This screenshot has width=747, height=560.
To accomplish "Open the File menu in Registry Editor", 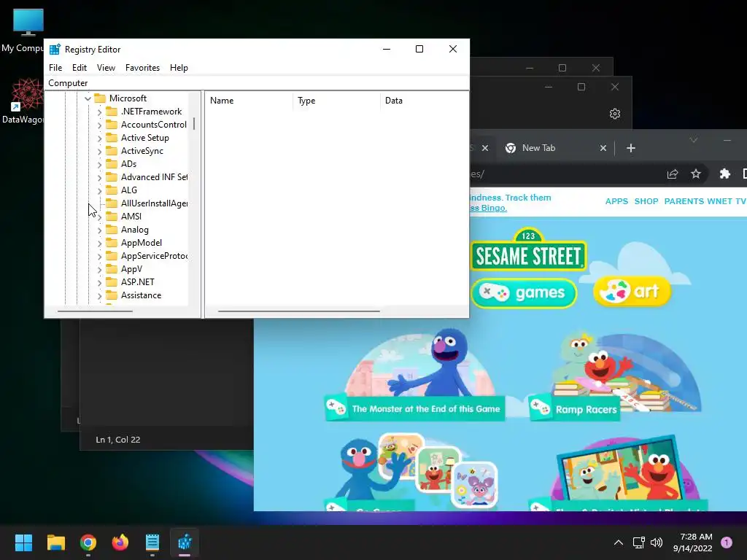I will point(55,68).
